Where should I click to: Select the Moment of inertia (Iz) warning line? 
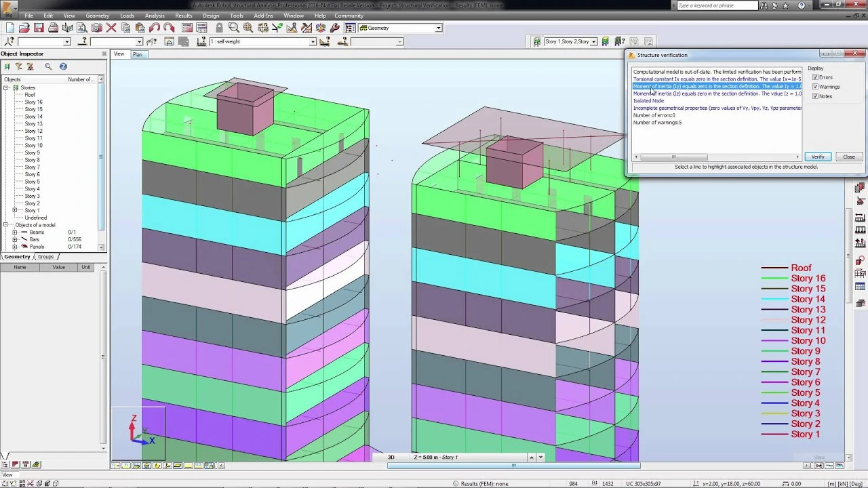(717, 94)
